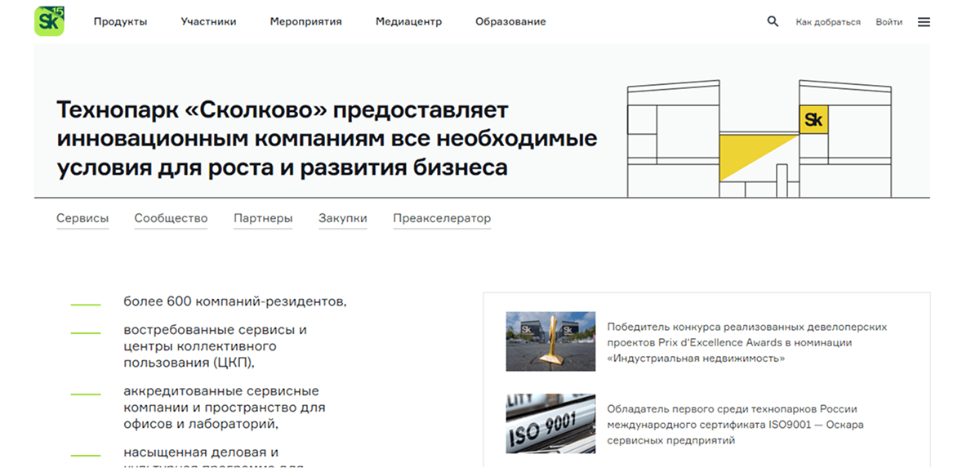This screenshot has width=980, height=468.
Task: Open the Медиацентр menu
Action: click(408, 22)
